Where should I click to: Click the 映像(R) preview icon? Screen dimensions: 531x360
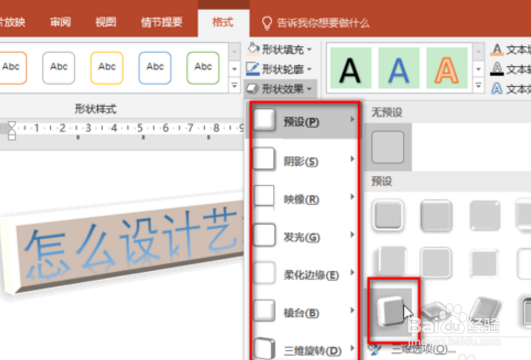coord(264,196)
